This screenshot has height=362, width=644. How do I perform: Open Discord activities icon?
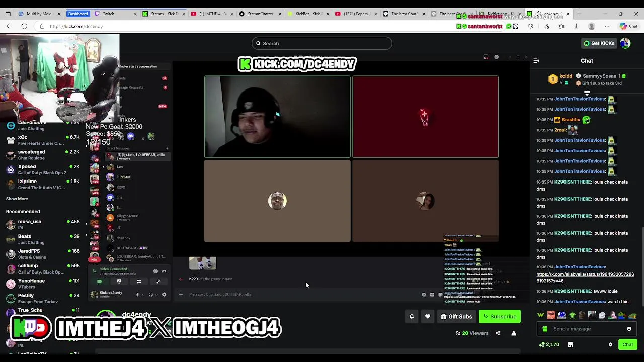[x=139, y=282]
